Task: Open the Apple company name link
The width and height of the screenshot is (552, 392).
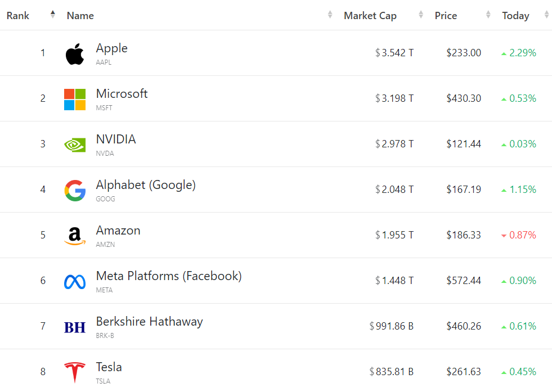Action: 111,48
